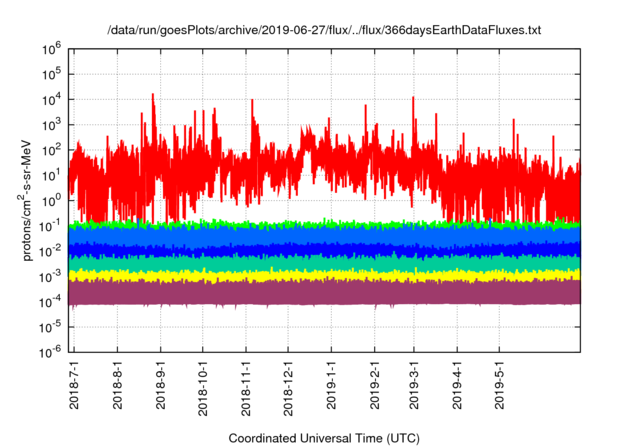Click the y-axis label 10^6

click(x=51, y=49)
